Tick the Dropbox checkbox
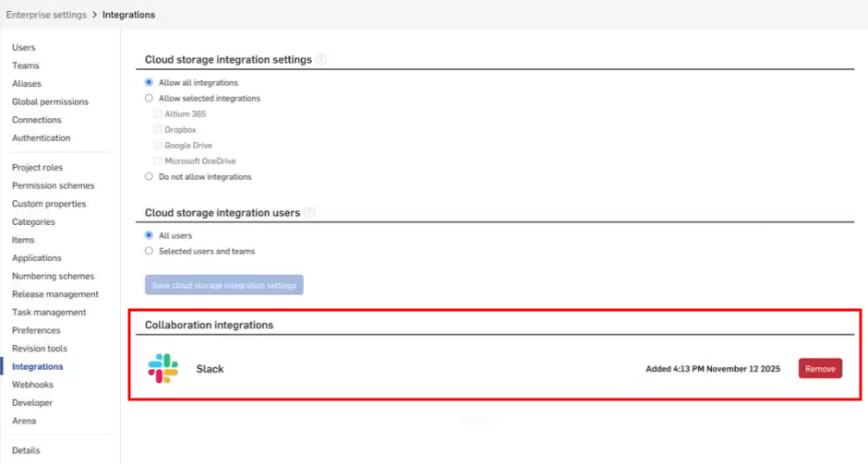 (158, 129)
